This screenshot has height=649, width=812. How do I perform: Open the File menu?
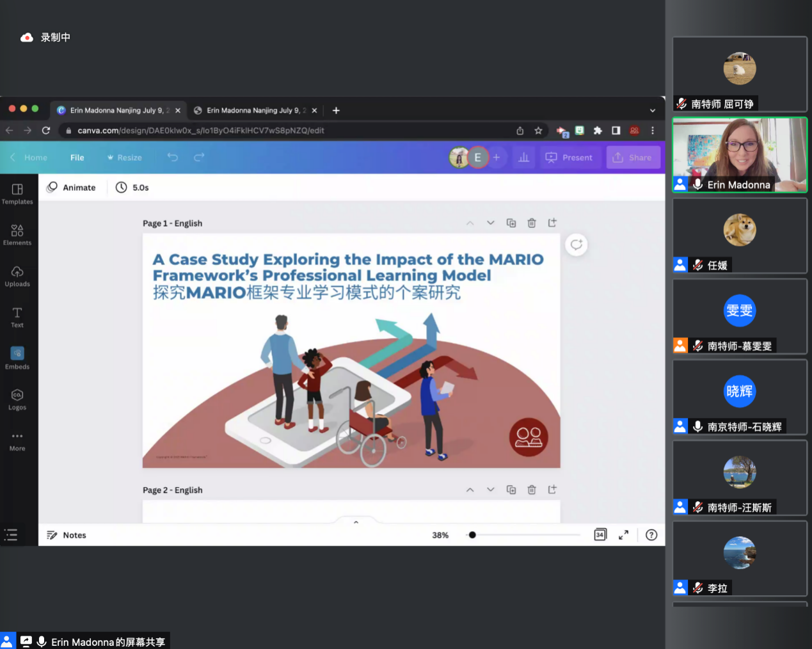tap(77, 157)
